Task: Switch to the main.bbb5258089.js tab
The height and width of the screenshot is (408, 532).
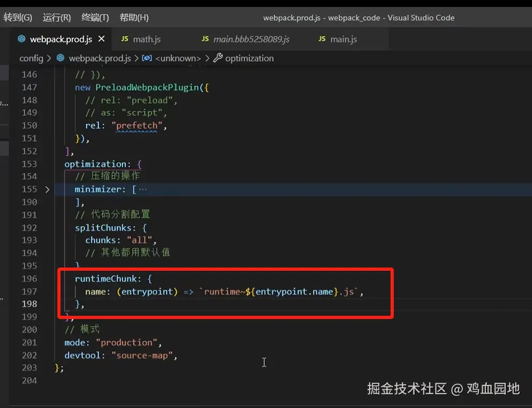Action: click(251, 39)
